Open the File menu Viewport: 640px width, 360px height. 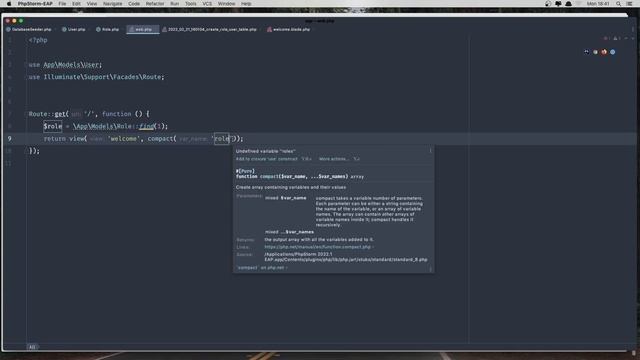point(62,4)
